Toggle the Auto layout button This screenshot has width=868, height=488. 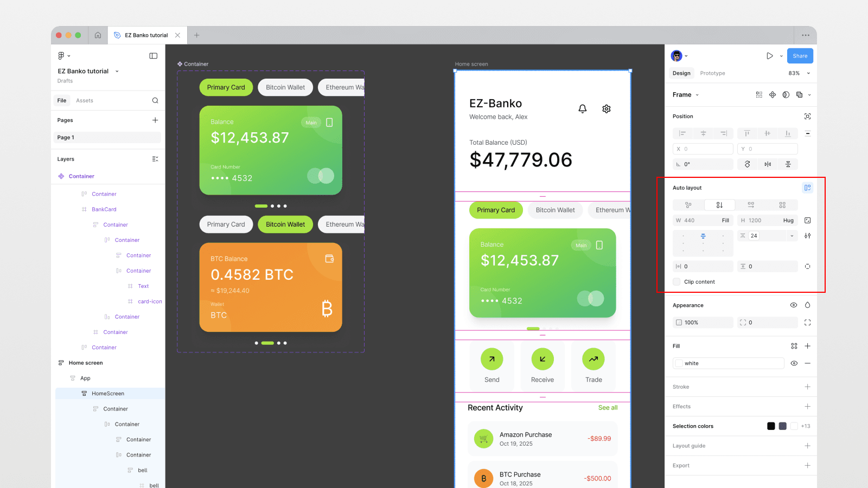(x=808, y=188)
